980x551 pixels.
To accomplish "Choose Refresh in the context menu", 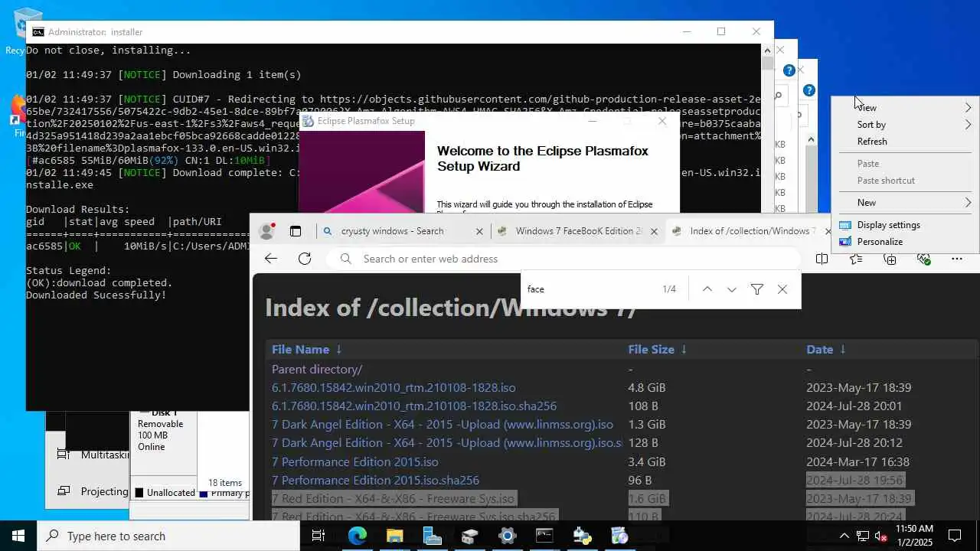I will click(905, 142).
